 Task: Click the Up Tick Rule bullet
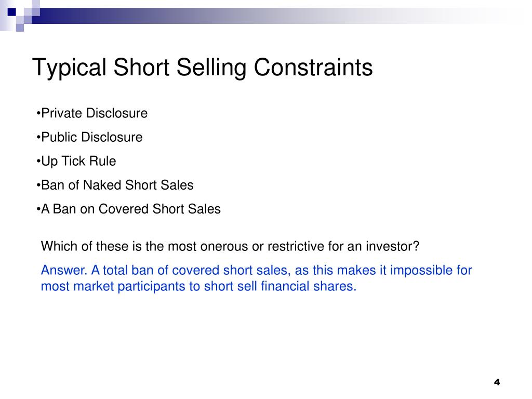pos(76,161)
